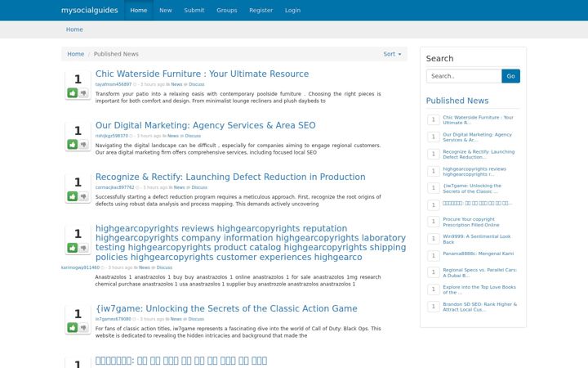588x368 pixels.
Task: Open sidebar link Brandon SD SEO: Rank Higher
Action: coord(479,307)
